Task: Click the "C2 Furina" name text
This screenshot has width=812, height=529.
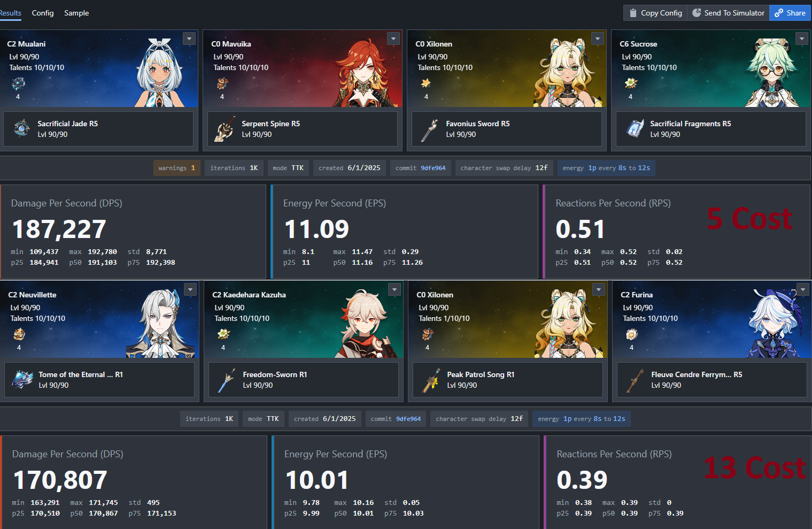Action: [x=637, y=295]
